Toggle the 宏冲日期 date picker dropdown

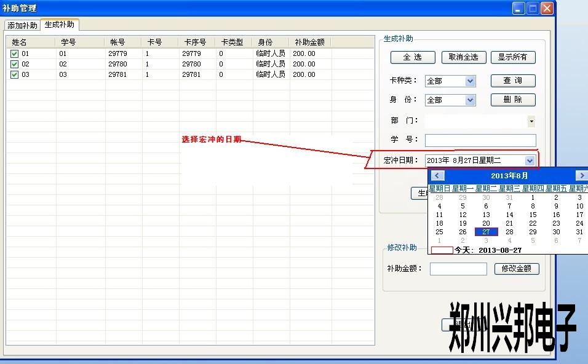coord(530,160)
